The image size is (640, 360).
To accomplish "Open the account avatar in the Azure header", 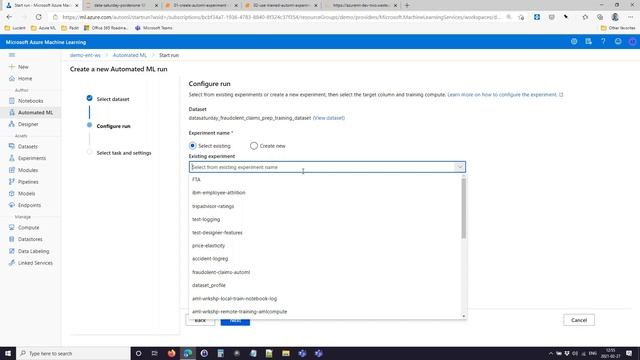I will (x=632, y=42).
